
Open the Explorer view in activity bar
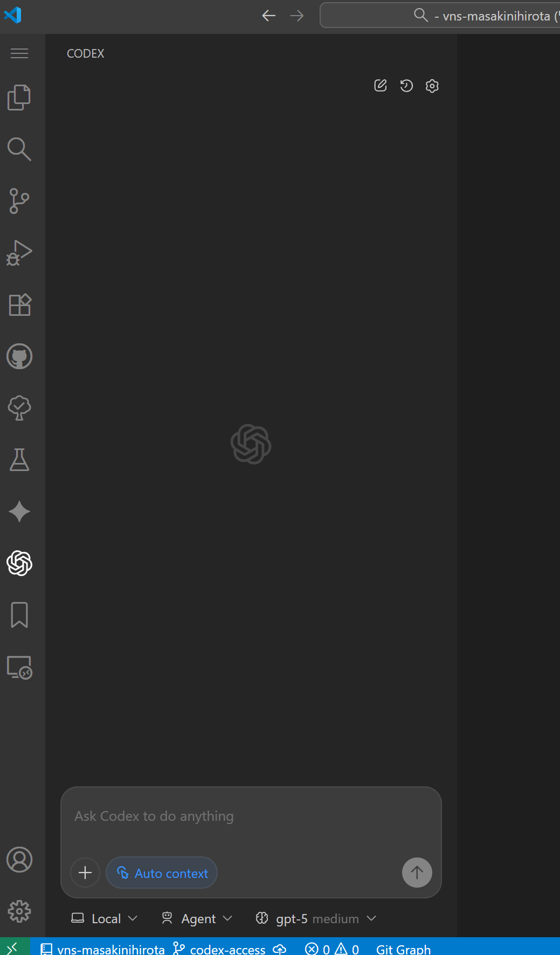pyautogui.click(x=19, y=98)
